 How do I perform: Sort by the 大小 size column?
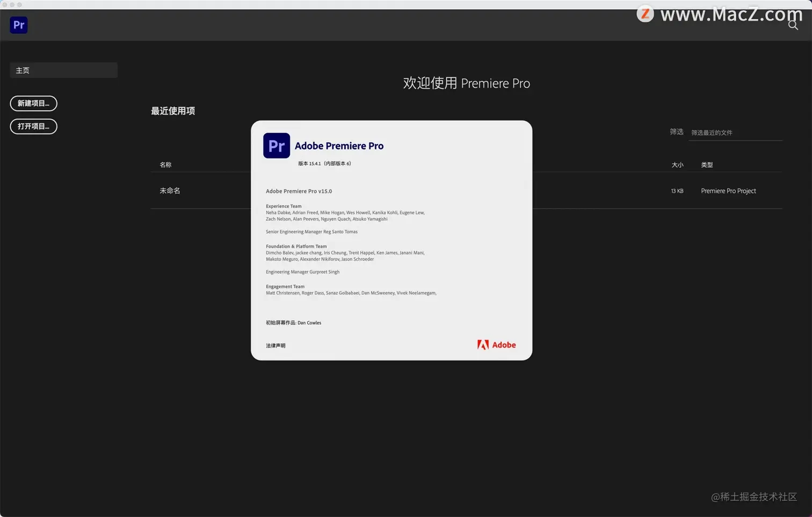[x=677, y=164]
